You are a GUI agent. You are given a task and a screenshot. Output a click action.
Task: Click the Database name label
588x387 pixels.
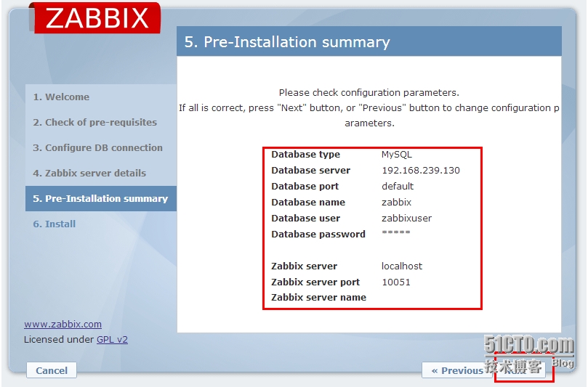pyautogui.click(x=308, y=203)
